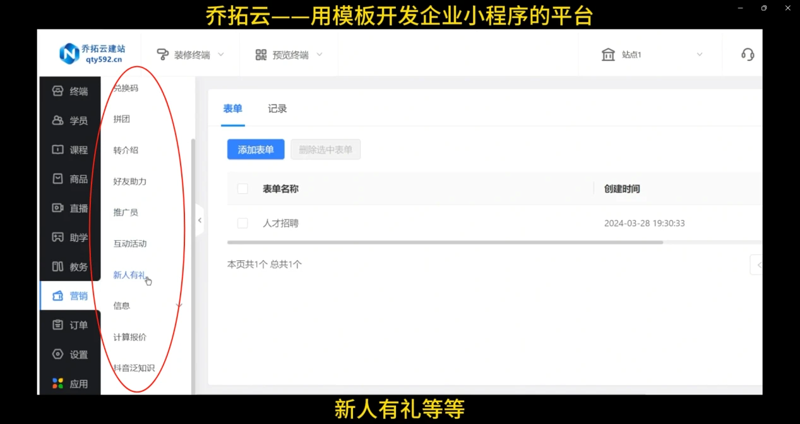Open 转介绍 submenu item

[126, 151]
